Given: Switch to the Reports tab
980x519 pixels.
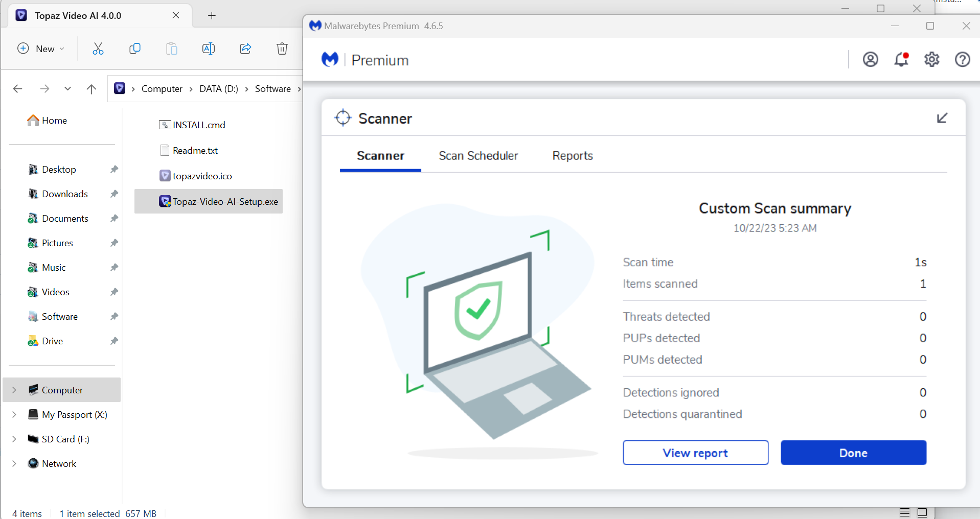Looking at the screenshot, I should click(573, 156).
